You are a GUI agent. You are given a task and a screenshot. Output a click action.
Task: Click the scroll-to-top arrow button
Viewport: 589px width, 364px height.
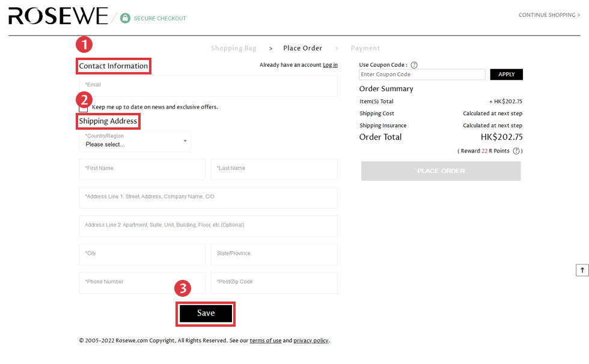coord(582,270)
